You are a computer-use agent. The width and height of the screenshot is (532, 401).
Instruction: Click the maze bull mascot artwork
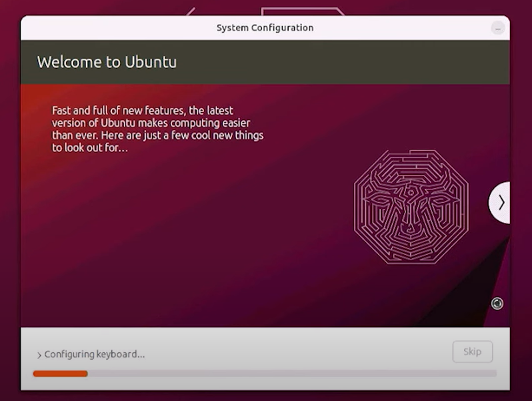[411, 207]
